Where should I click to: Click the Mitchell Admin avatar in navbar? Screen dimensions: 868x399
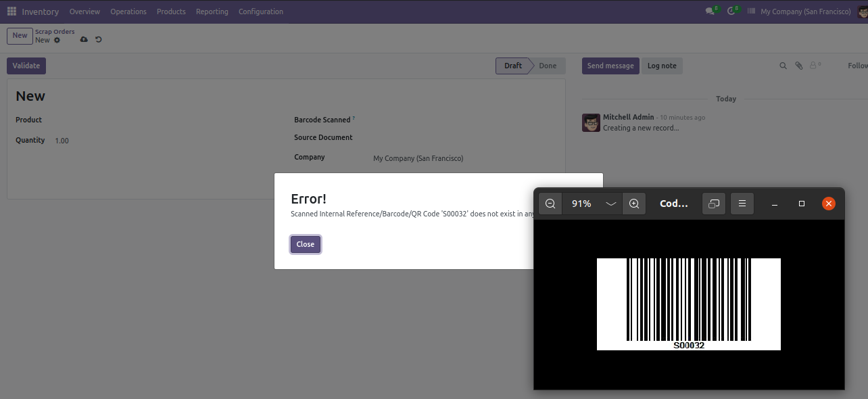pyautogui.click(x=863, y=11)
